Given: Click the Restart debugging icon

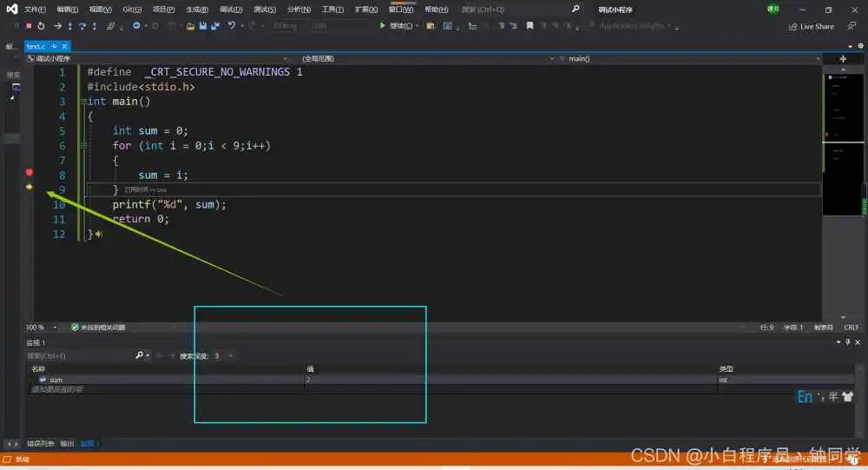Looking at the screenshot, I should point(41,26).
